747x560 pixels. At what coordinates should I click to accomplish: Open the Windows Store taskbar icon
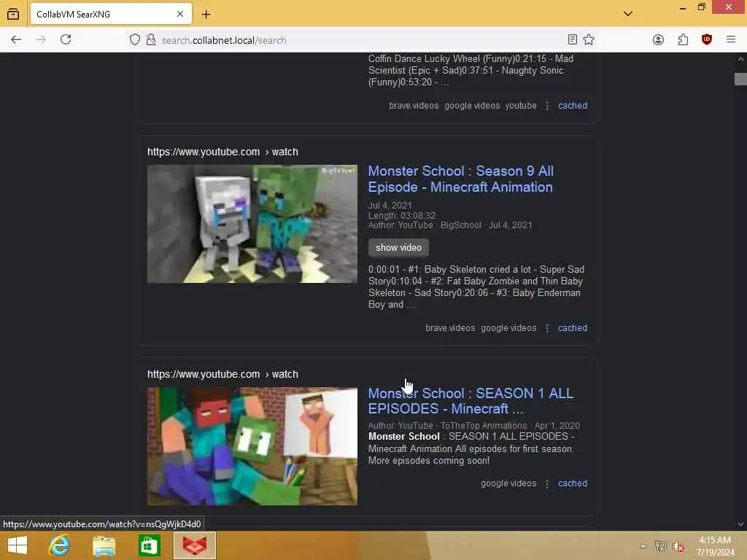[x=149, y=545]
